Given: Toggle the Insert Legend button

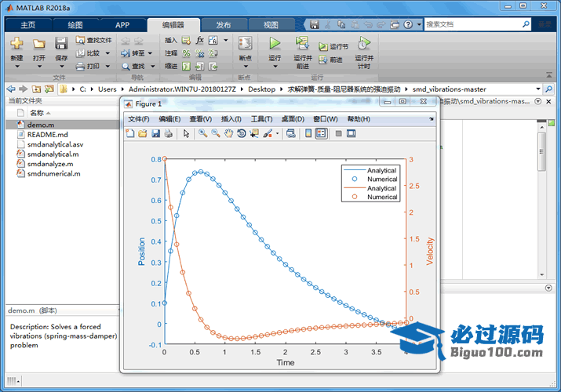Looking at the screenshot, I should pyautogui.click(x=321, y=133).
